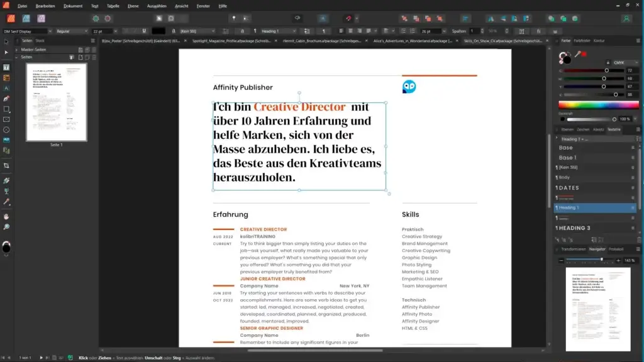The image size is (644, 362).
Task: Select the Artistic Text tool
Action: 6,88
